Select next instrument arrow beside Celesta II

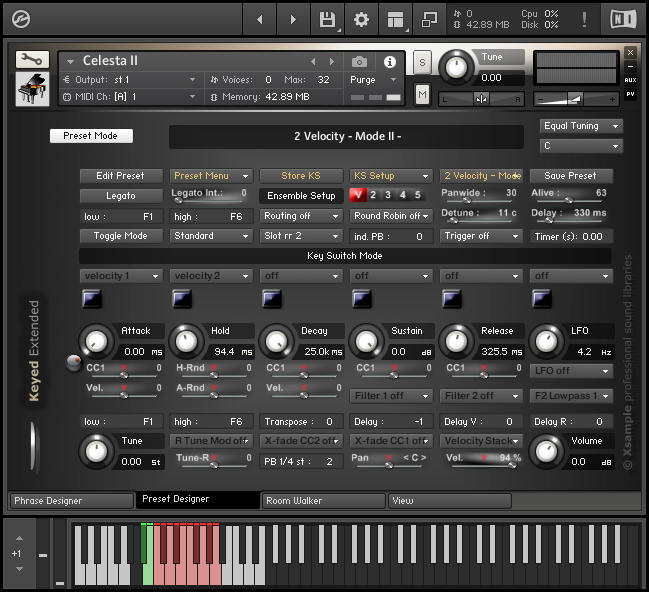coord(332,62)
